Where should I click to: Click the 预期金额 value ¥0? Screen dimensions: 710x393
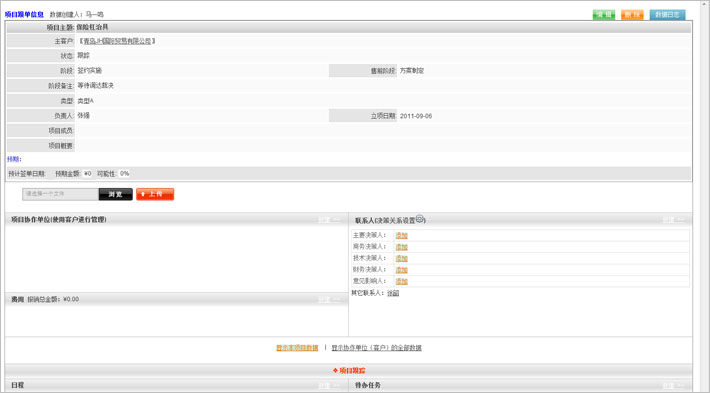(x=87, y=173)
